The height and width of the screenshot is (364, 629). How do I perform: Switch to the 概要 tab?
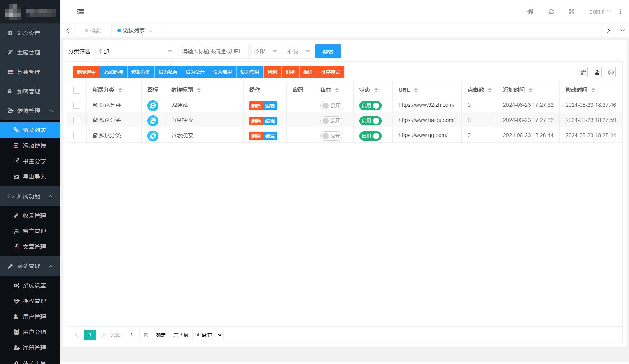tap(93, 30)
